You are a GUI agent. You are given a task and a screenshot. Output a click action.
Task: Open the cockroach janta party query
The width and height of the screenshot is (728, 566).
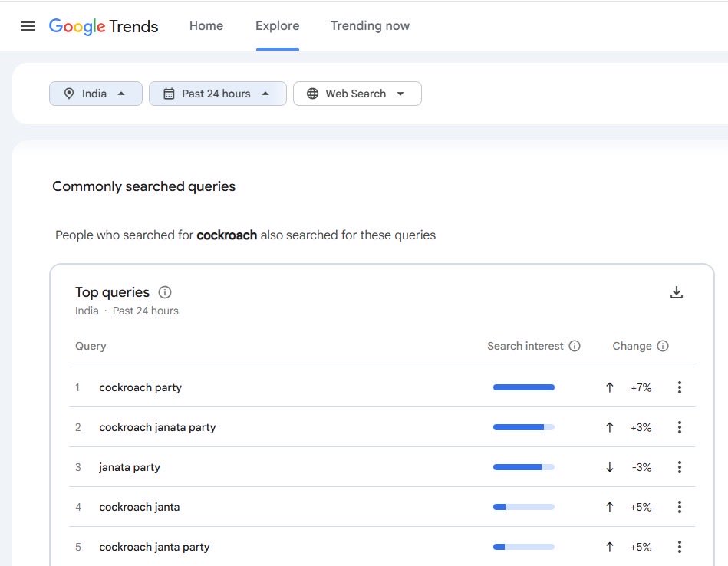154,547
